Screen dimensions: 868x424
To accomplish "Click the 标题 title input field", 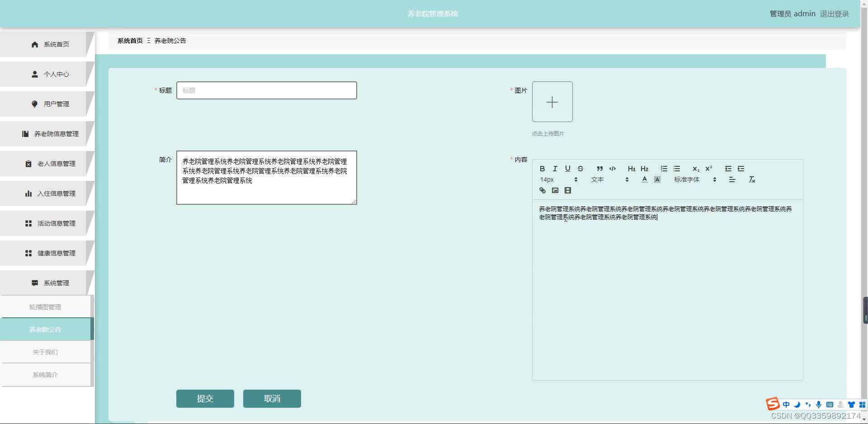I will pyautogui.click(x=266, y=90).
